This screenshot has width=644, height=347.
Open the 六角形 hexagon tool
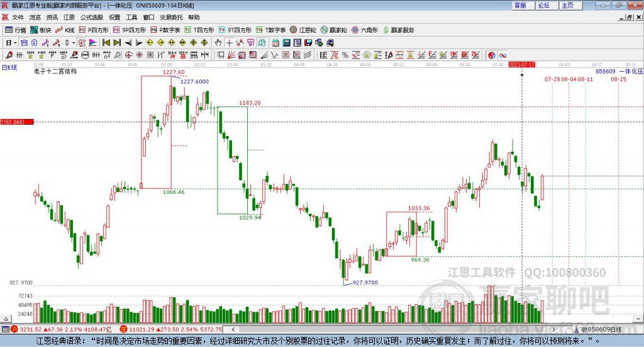pyautogui.click(x=365, y=30)
